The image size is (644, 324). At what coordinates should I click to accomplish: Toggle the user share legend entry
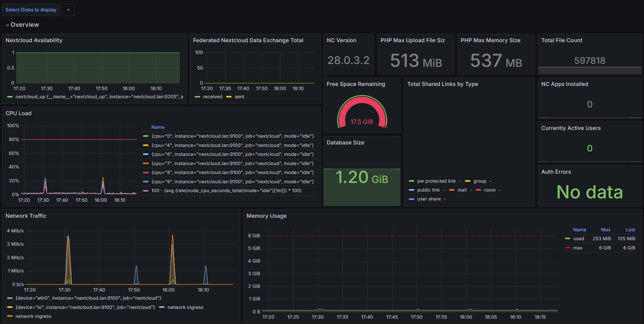(x=429, y=199)
